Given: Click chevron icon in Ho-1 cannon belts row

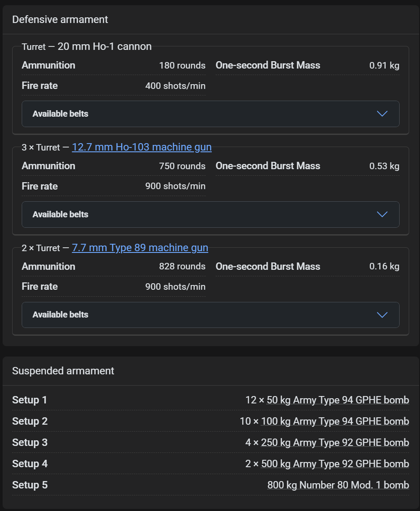Looking at the screenshot, I should click(x=382, y=114).
